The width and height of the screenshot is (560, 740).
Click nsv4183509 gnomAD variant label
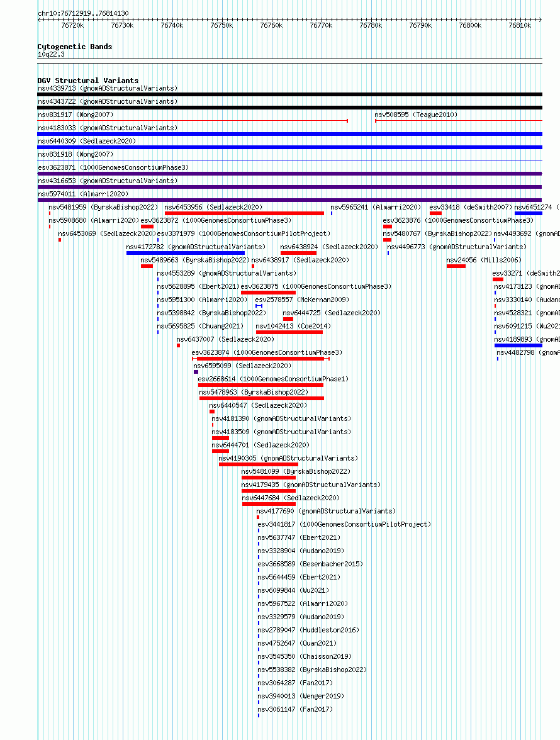pos(281,432)
